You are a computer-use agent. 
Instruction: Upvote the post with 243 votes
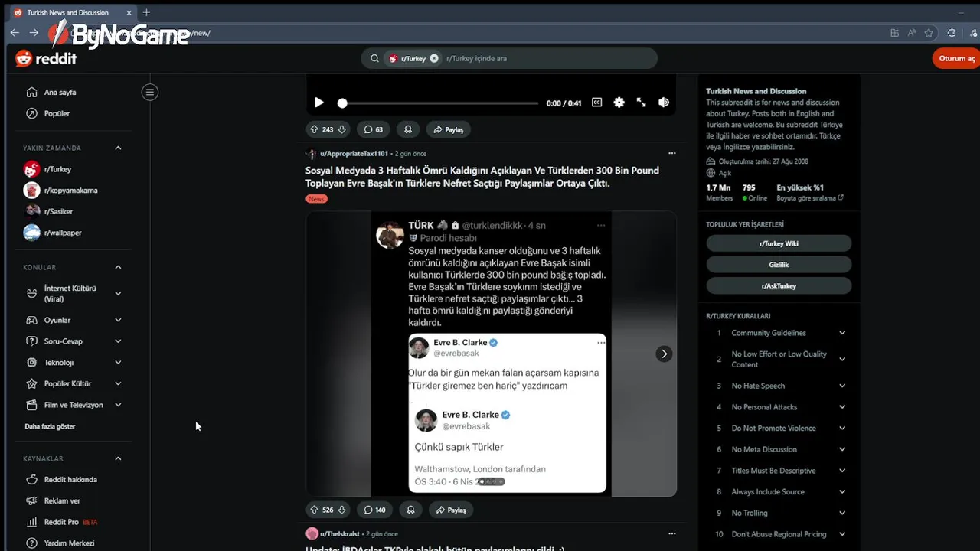coord(314,129)
